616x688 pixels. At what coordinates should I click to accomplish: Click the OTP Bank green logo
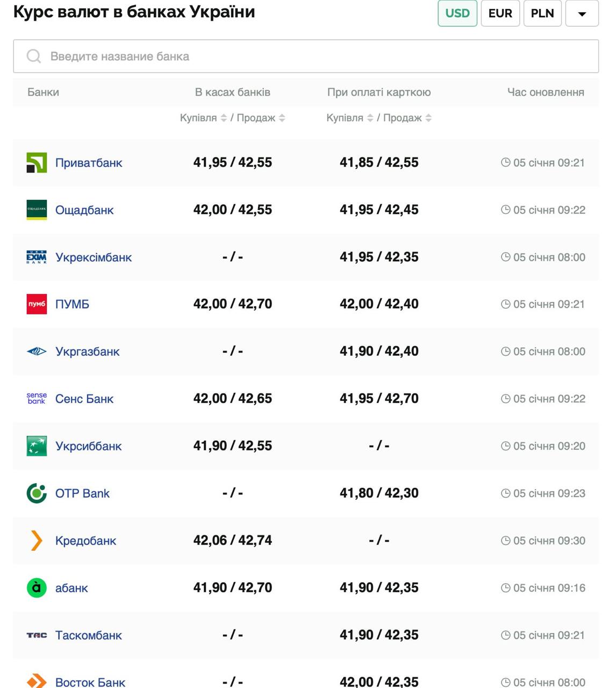tap(37, 493)
